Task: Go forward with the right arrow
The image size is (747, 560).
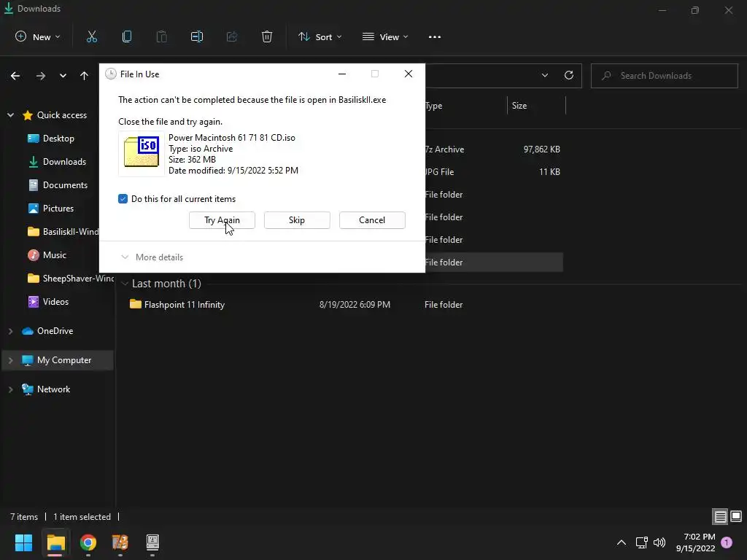Action: (x=41, y=76)
